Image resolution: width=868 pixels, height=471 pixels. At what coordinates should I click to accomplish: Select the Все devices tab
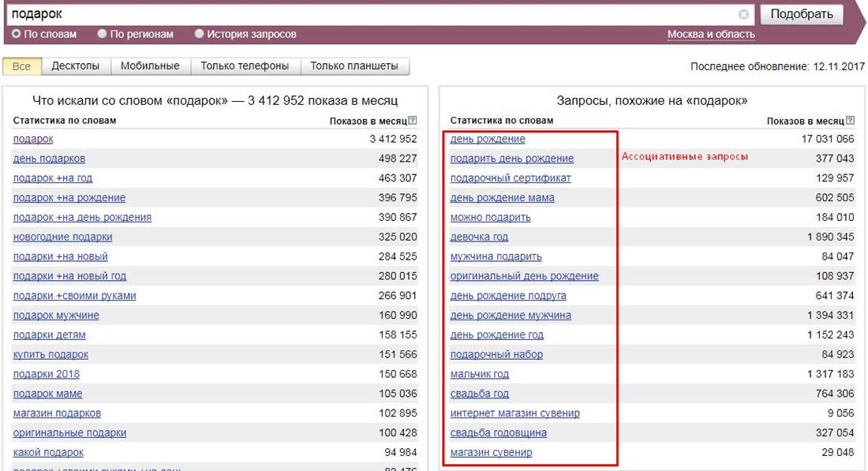(21, 66)
